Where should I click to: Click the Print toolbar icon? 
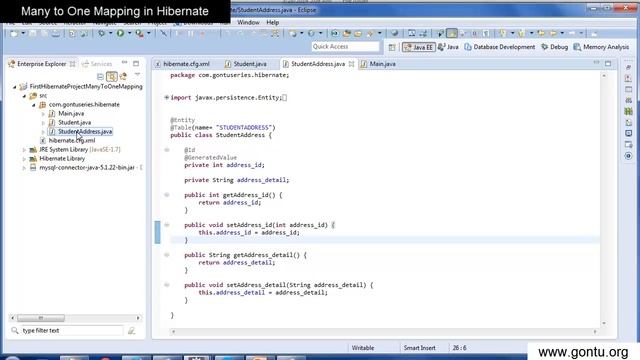coord(56,33)
